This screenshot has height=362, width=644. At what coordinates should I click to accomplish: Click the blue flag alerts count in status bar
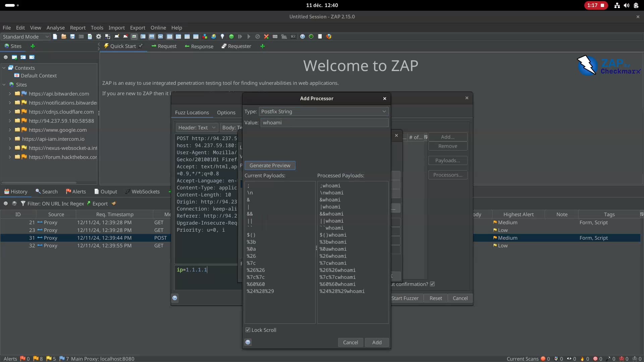tap(64, 359)
